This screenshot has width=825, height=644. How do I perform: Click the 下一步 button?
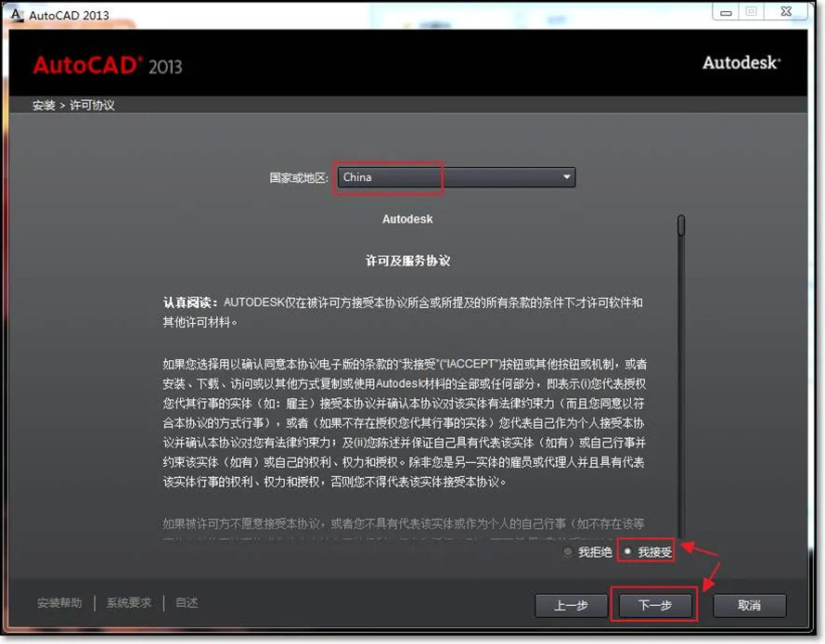tap(654, 605)
